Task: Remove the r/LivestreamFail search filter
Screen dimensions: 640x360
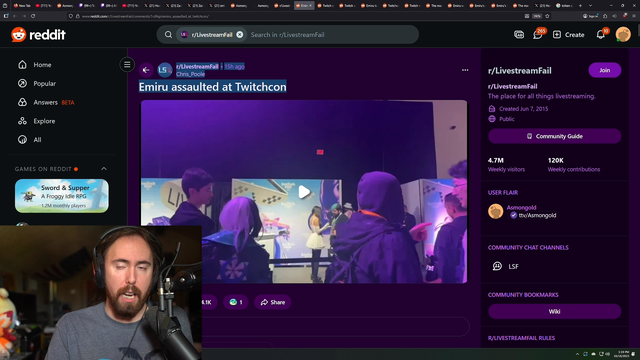Action: (240, 35)
